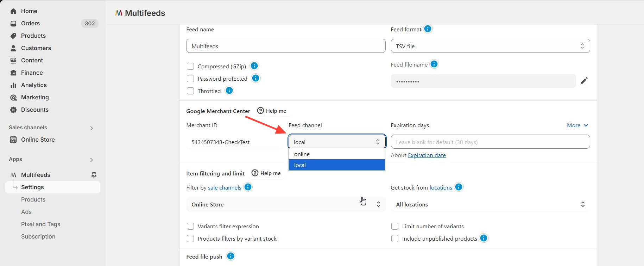This screenshot has width=644, height=266.
Task: Show info for Throttled option
Action: pos(229,91)
